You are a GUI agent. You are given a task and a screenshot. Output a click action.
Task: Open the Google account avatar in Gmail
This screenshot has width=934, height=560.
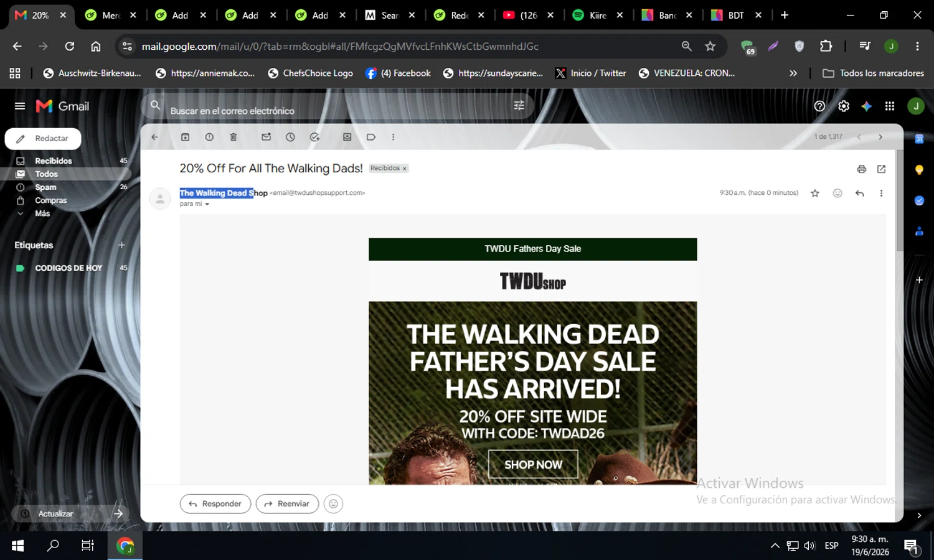[915, 106]
